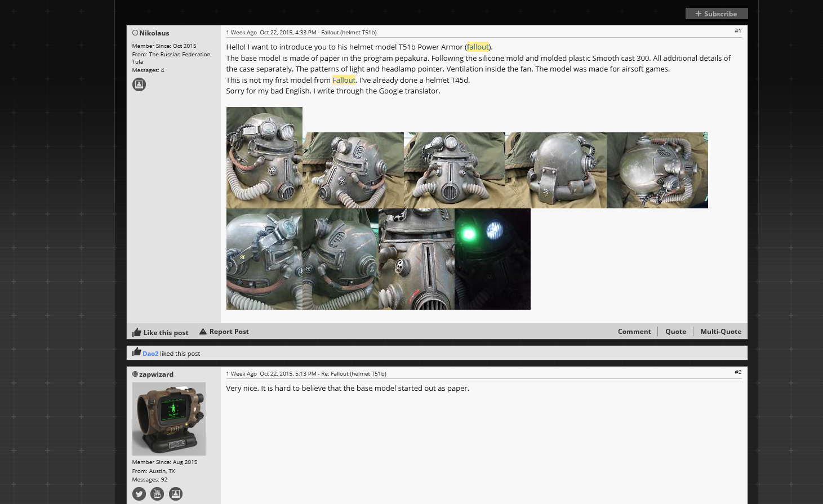Viewport: 823px width, 504px height.
Task: Open second close-up thumbnail in second row
Action: (x=340, y=259)
